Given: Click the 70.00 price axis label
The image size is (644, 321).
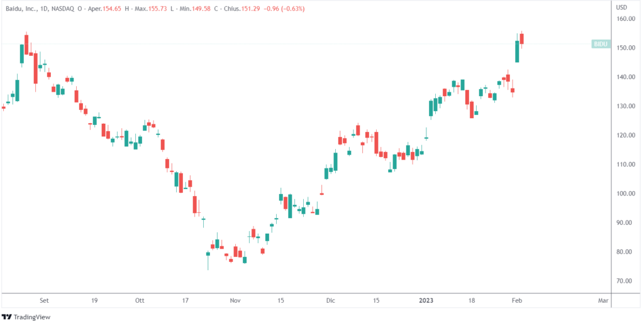Looking at the screenshot, I should [x=625, y=281].
